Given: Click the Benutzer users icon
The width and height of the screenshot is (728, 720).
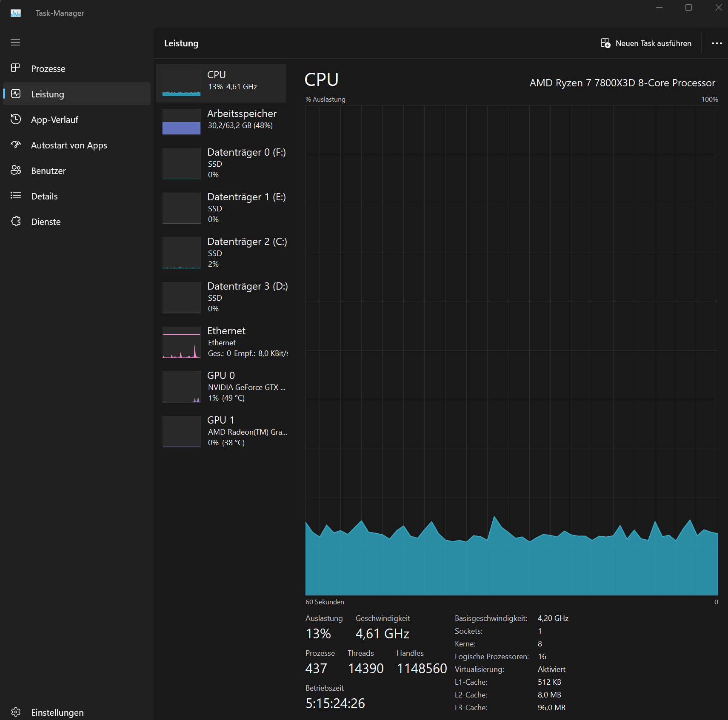Looking at the screenshot, I should [x=16, y=170].
